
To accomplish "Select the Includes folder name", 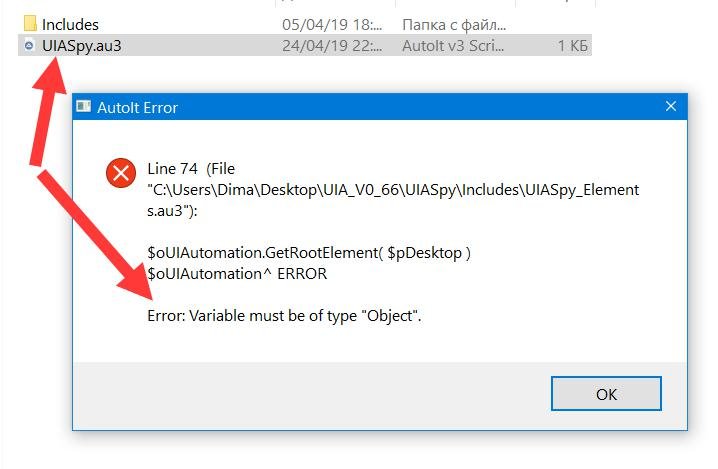I will click(70, 24).
